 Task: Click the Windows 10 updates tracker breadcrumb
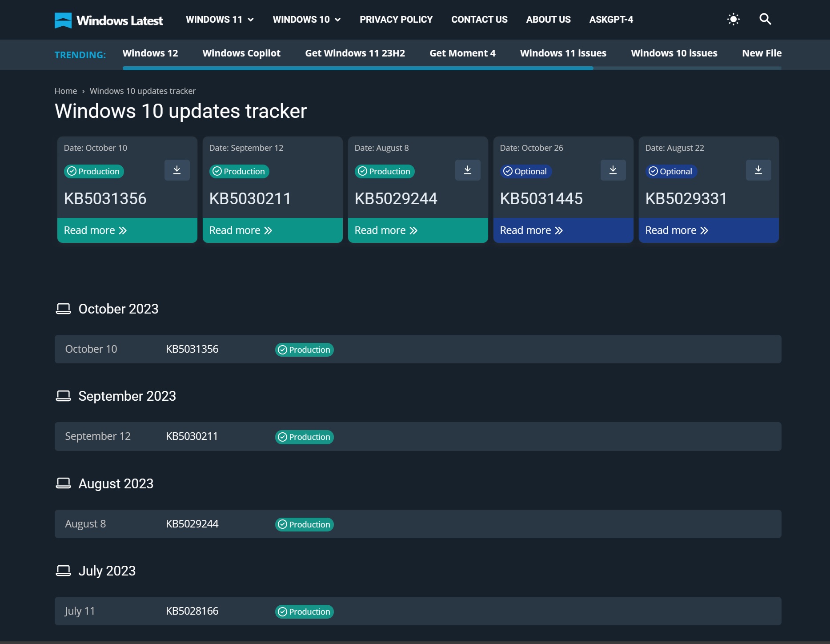(143, 91)
